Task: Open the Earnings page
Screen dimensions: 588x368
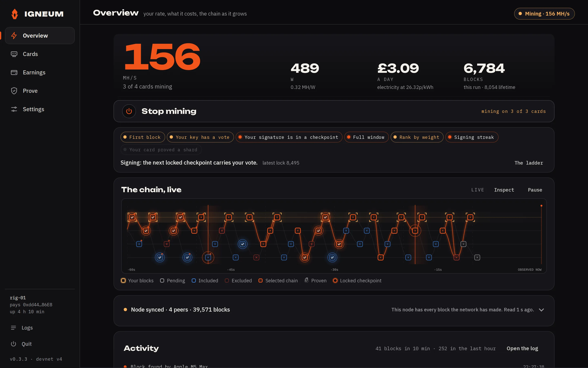Action: [40, 72]
